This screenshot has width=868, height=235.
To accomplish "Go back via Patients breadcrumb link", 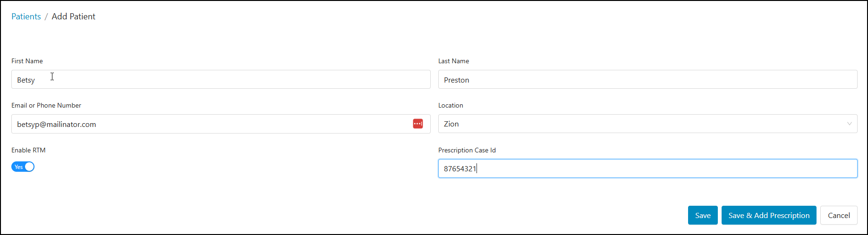I will click(26, 17).
